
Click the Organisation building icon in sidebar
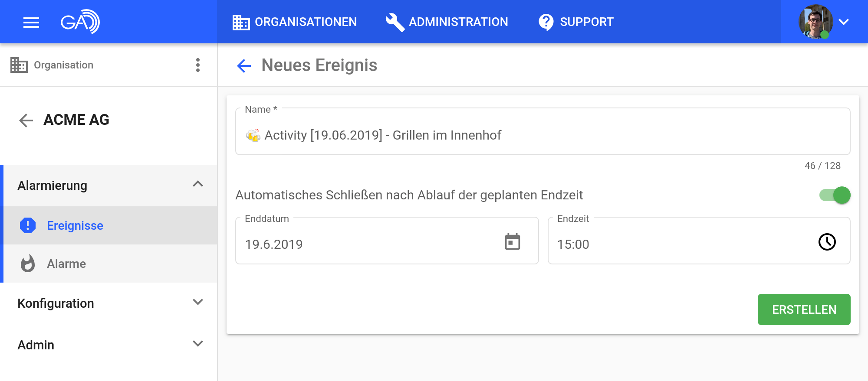coord(19,65)
